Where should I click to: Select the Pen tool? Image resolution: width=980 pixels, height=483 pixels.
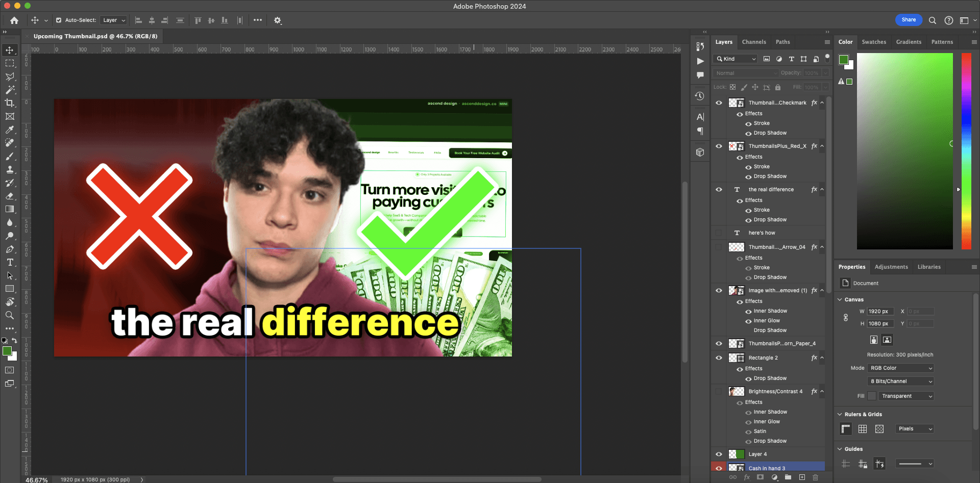pos(10,249)
